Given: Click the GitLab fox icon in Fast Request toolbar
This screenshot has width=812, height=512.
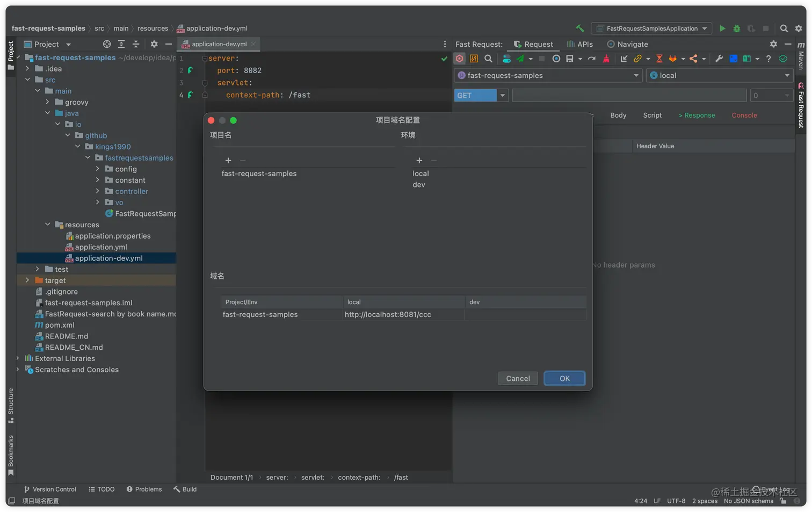Looking at the screenshot, I should [x=672, y=59].
